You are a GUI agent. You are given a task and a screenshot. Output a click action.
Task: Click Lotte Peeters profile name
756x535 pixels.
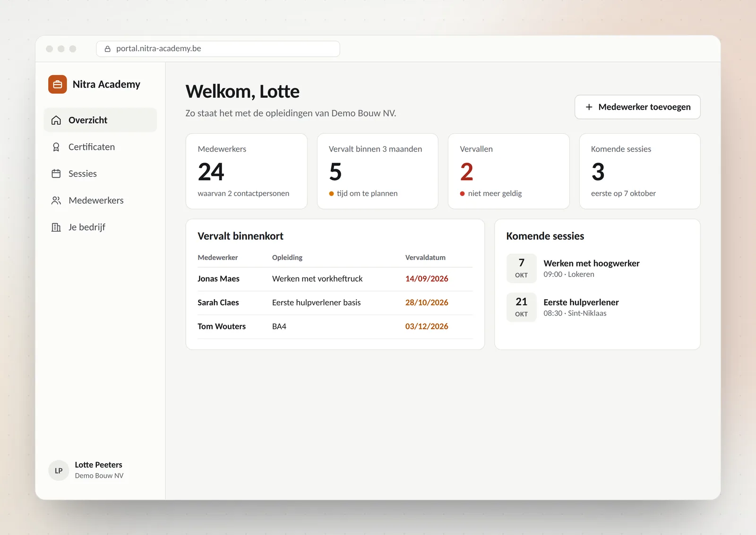pos(99,465)
